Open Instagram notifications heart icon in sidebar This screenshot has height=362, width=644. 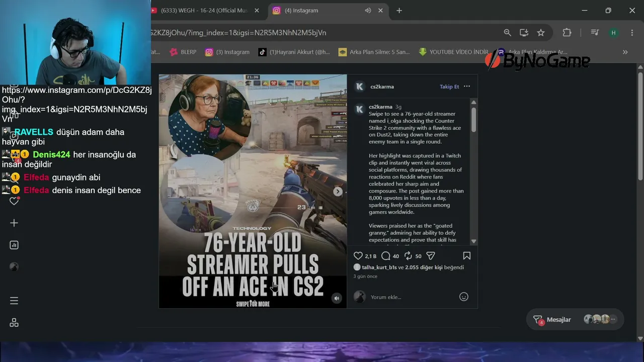click(14, 201)
